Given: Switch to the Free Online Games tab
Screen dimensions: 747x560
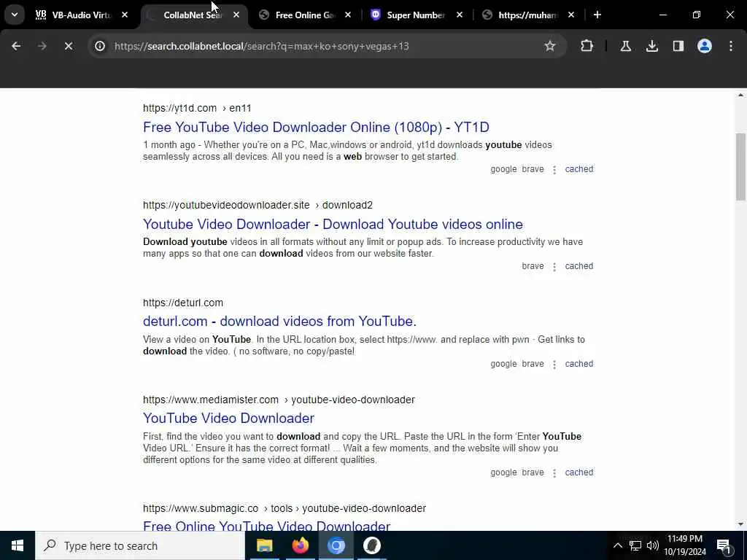Looking at the screenshot, I should pos(305,15).
